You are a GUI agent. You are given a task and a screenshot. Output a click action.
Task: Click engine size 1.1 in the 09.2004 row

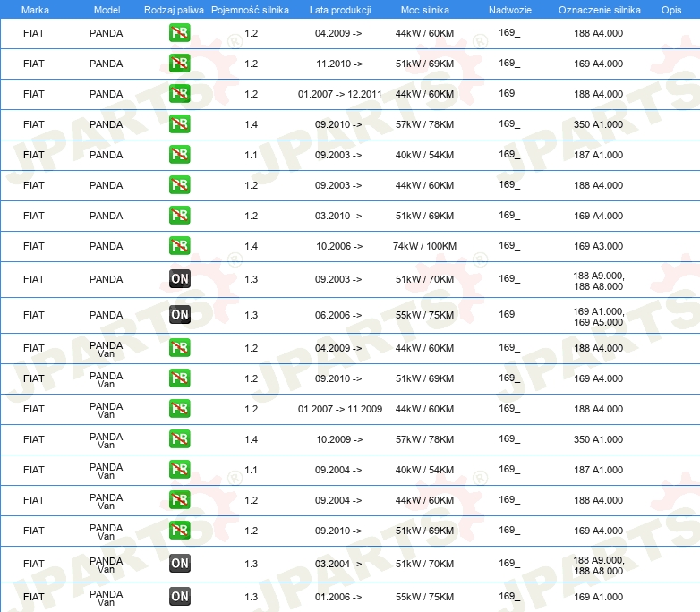tap(251, 470)
